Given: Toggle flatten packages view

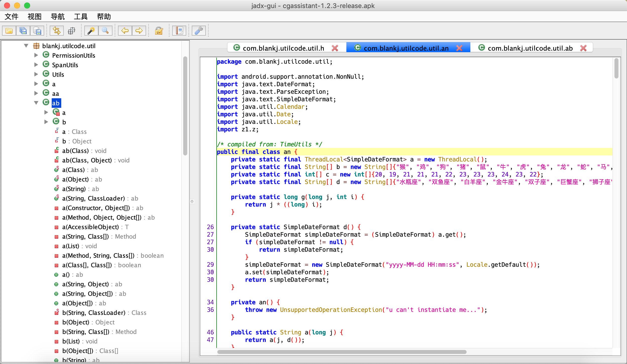Looking at the screenshot, I should (x=72, y=30).
